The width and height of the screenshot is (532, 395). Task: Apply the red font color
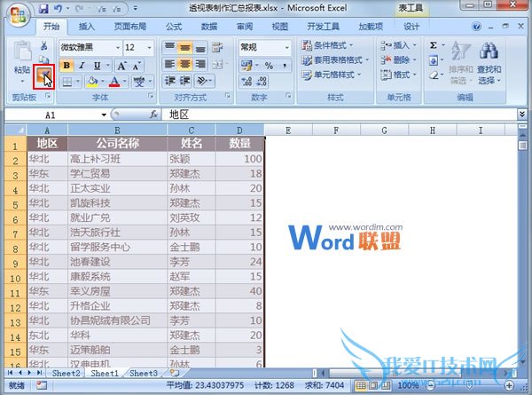point(114,81)
